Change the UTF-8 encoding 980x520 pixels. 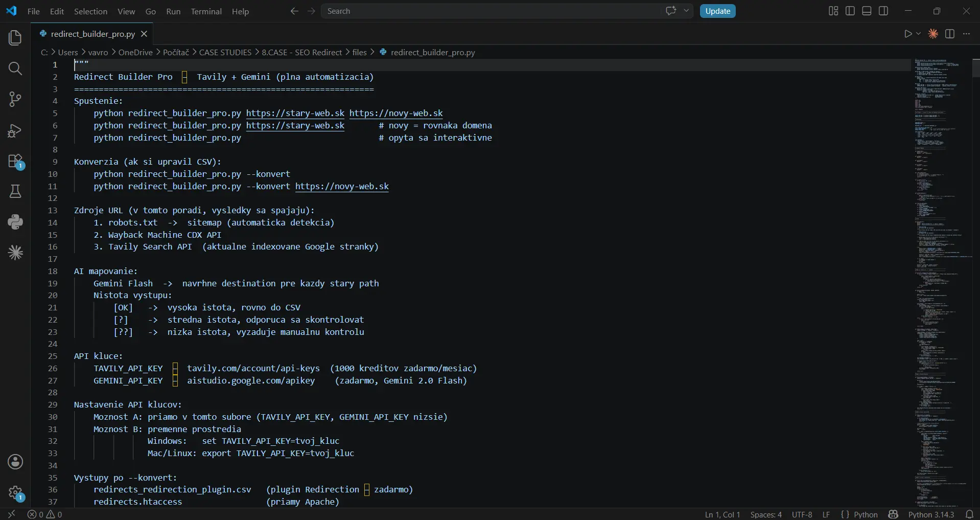pos(802,514)
